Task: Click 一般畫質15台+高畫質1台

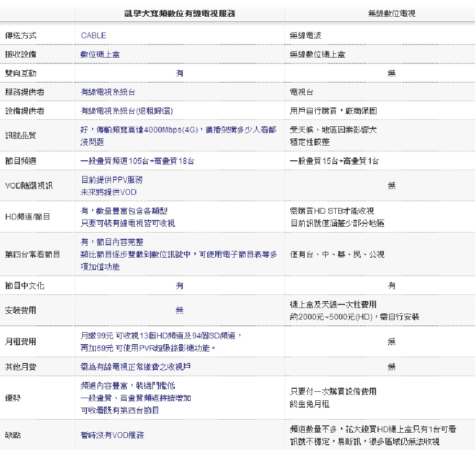Action: (334, 161)
